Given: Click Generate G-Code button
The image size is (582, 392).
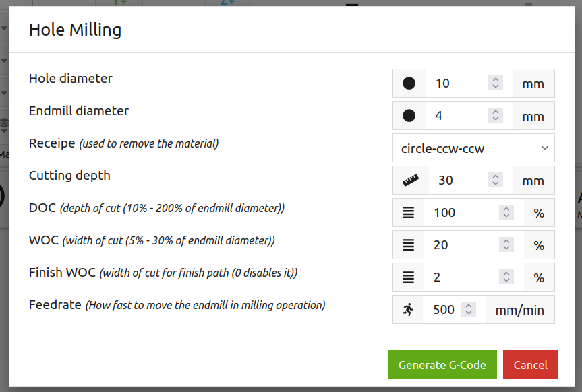Looking at the screenshot, I should 442,365.
